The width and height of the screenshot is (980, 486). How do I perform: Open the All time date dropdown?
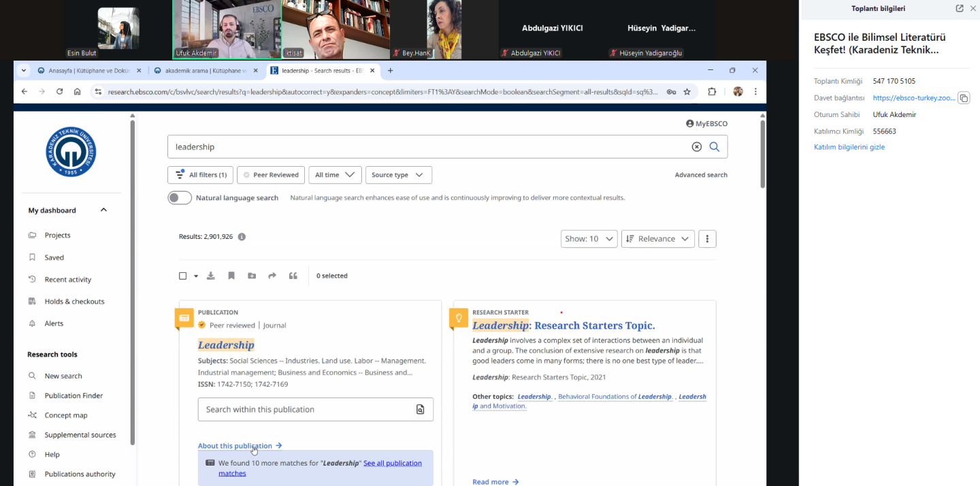(x=334, y=175)
